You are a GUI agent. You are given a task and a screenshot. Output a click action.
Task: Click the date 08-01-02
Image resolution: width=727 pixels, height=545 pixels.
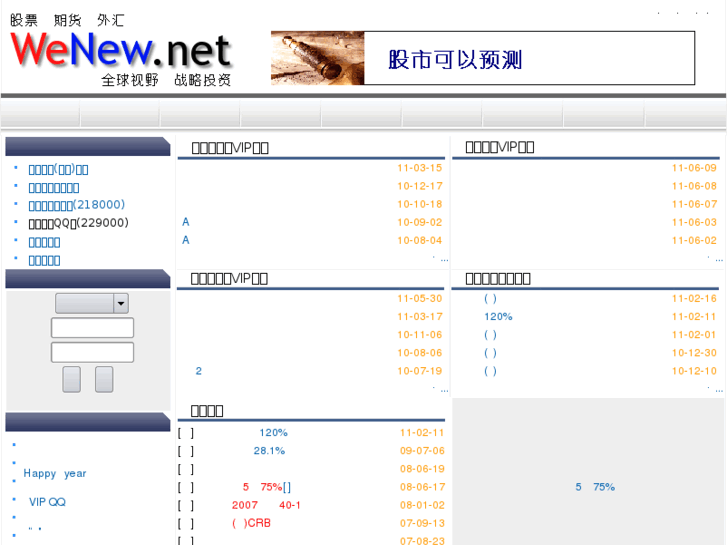pos(422,505)
